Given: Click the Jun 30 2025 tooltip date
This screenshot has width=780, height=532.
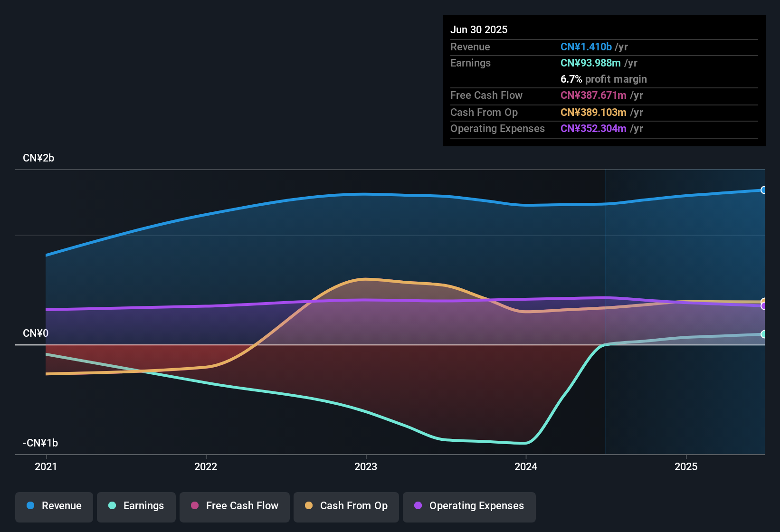Looking at the screenshot, I should 479,30.
